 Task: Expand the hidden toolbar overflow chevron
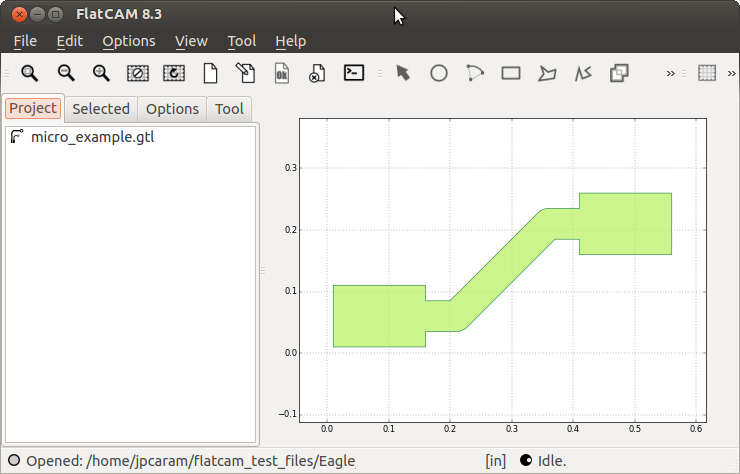coord(671,73)
